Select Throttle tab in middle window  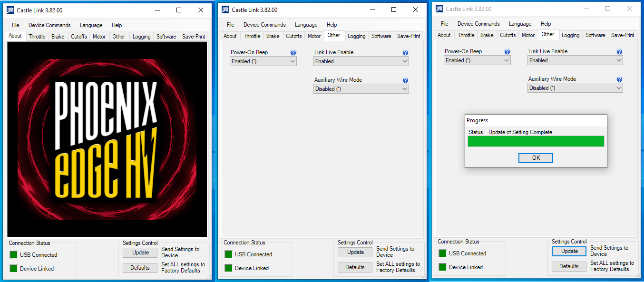coord(252,36)
